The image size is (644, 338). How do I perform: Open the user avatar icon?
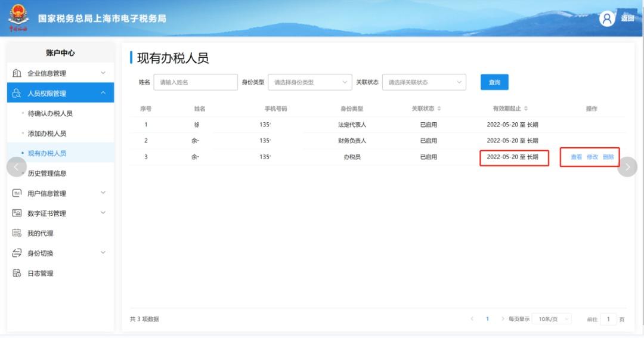click(606, 18)
